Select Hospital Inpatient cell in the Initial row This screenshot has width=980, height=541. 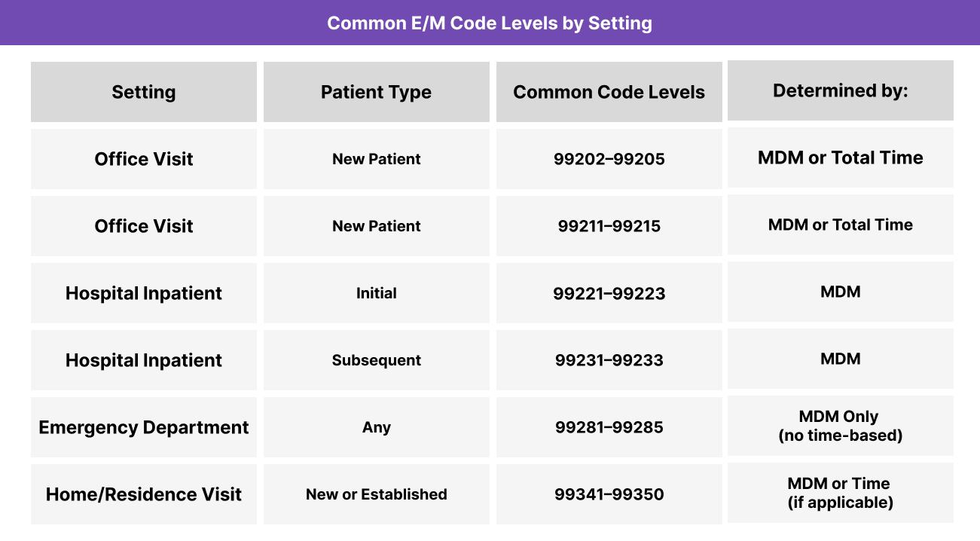coord(144,293)
